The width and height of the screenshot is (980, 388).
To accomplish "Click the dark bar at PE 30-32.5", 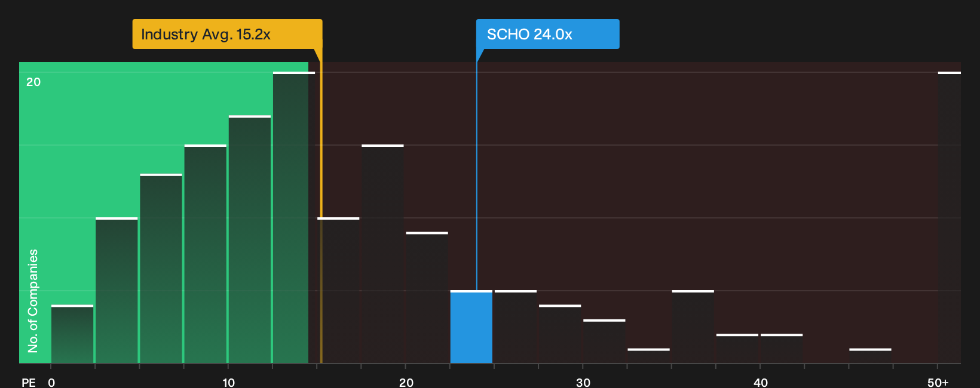I will click(x=604, y=341).
